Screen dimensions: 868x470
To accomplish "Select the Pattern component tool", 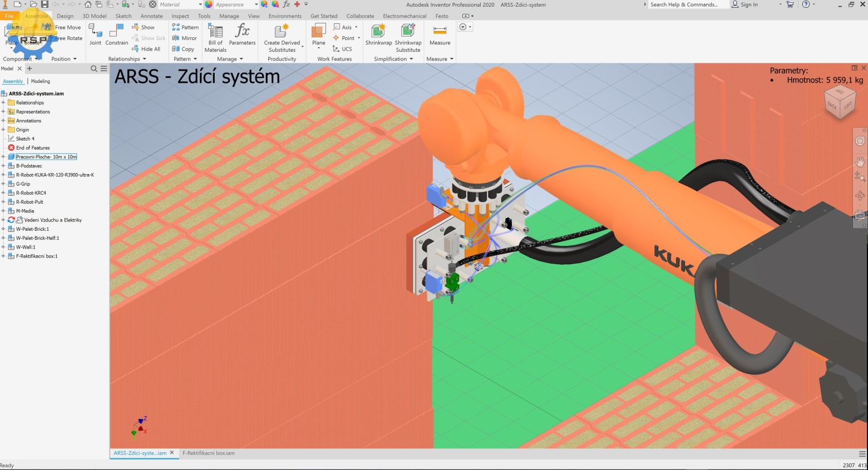I will 185,27.
